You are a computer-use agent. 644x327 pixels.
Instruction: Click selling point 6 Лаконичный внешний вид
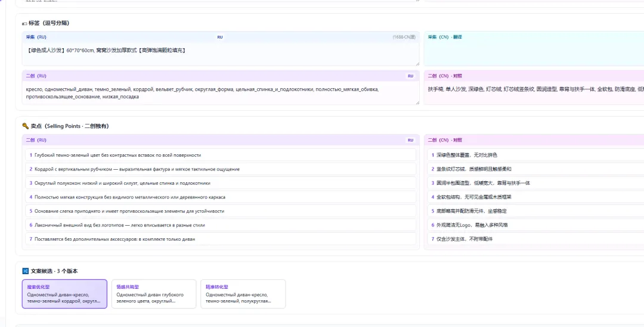(x=221, y=225)
